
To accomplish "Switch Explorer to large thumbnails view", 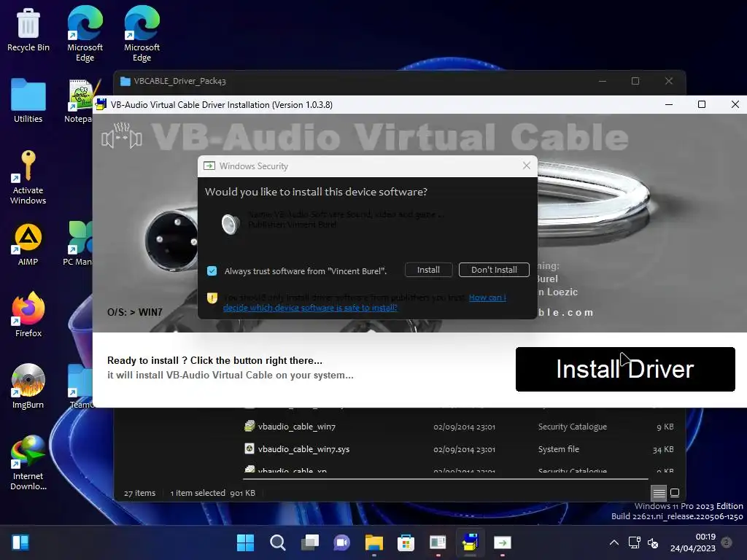I will point(675,493).
